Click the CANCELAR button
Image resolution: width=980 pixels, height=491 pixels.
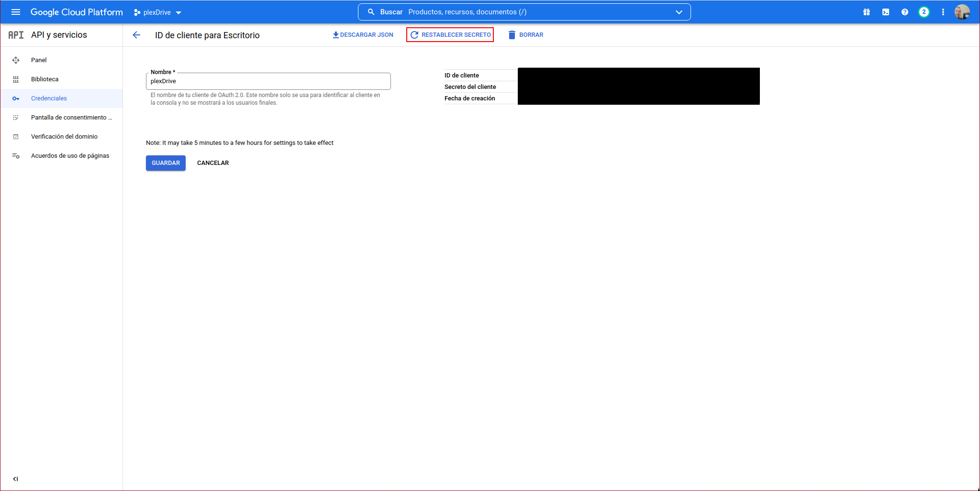pyautogui.click(x=213, y=163)
